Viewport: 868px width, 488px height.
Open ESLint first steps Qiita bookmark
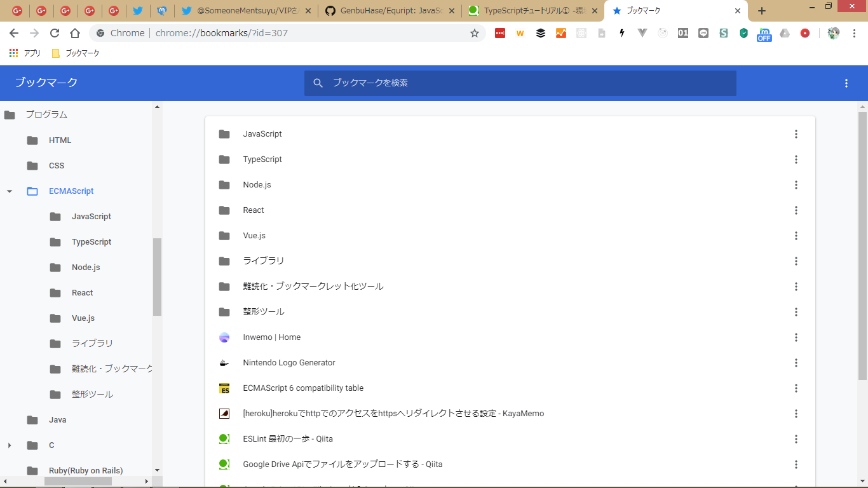pyautogui.click(x=288, y=439)
